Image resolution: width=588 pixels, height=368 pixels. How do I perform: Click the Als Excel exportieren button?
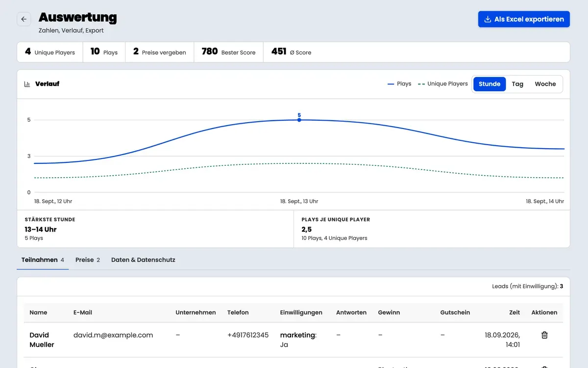coord(524,19)
